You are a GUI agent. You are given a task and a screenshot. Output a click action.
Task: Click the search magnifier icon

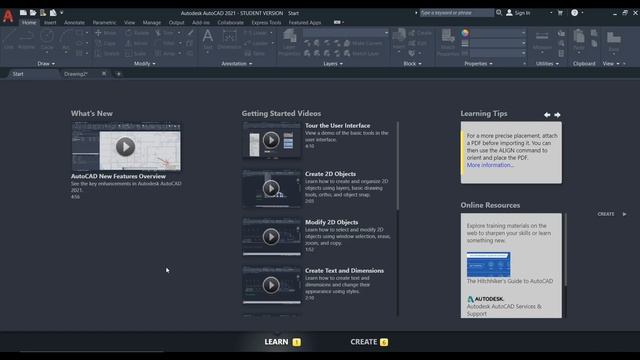tap(499, 13)
